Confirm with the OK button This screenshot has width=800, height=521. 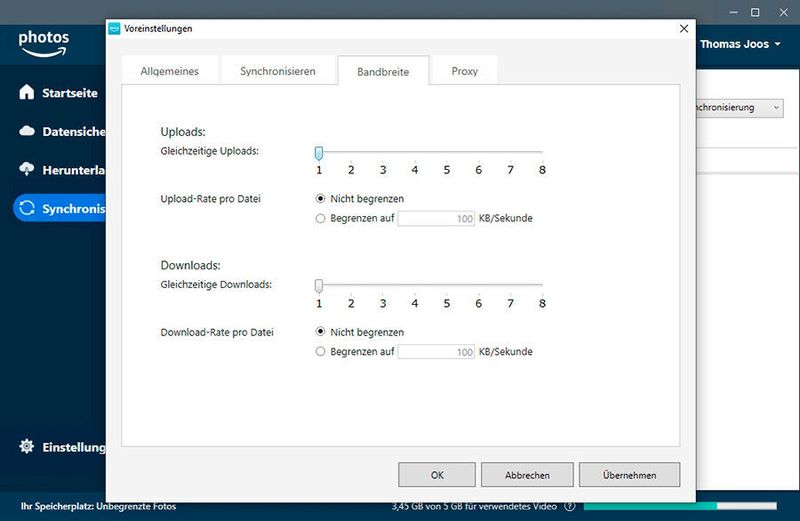437,475
